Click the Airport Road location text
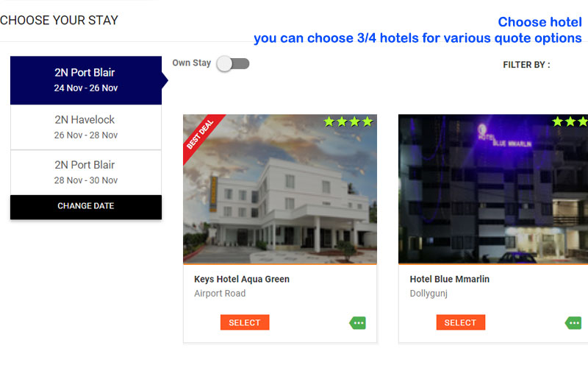This screenshot has height=368, width=588. tap(220, 294)
